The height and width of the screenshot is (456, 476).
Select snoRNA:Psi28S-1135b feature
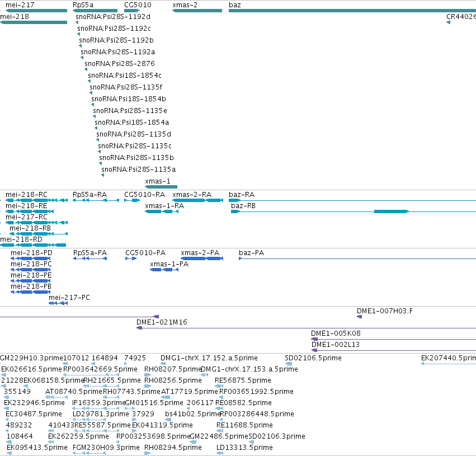[101, 163]
